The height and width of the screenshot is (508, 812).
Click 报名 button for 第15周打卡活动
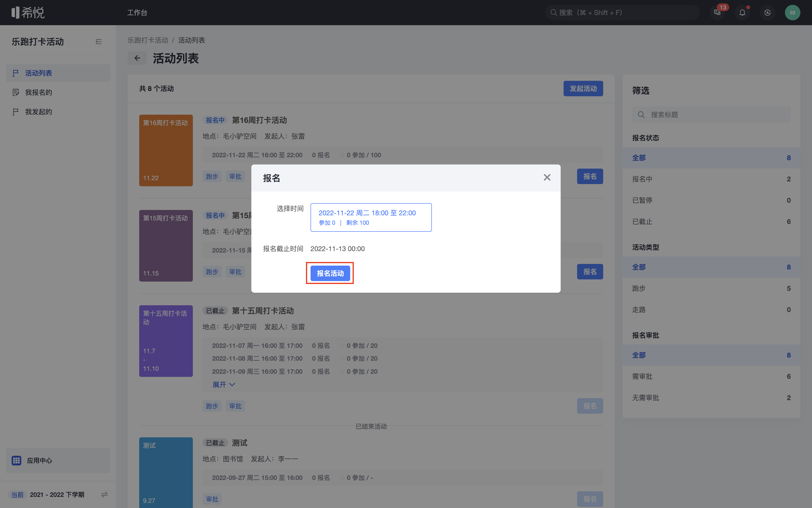coord(590,271)
